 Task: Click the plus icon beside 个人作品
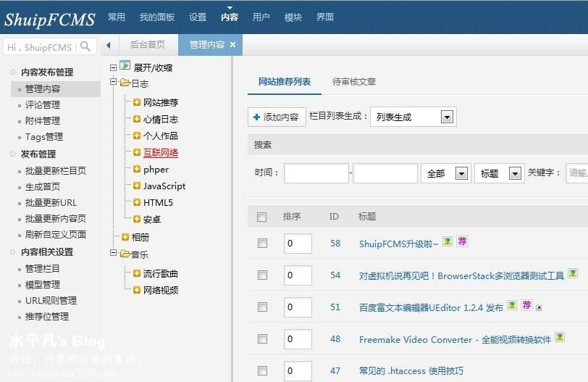point(137,136)
